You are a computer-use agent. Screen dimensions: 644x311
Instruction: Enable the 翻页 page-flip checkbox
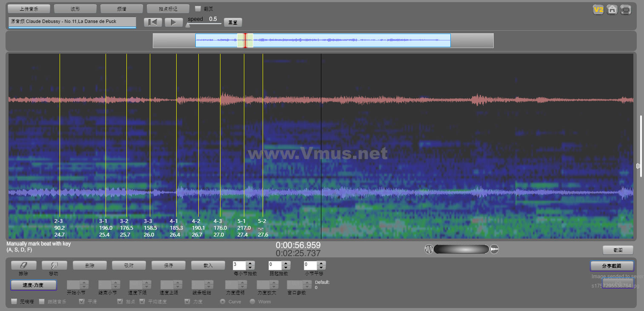(198, 9)
